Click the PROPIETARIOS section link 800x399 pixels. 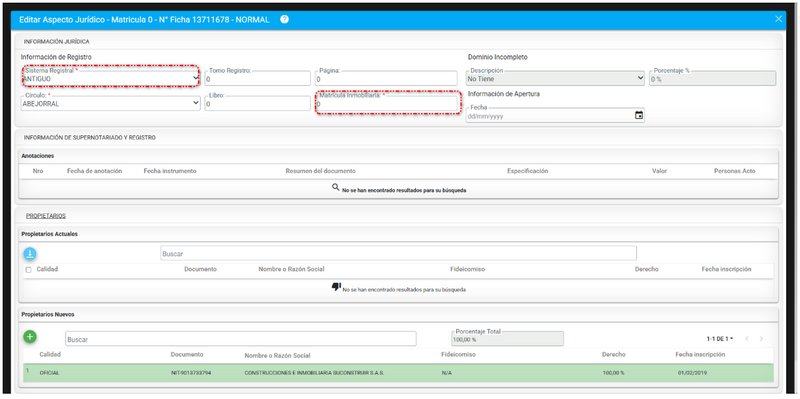click(46, 216)
